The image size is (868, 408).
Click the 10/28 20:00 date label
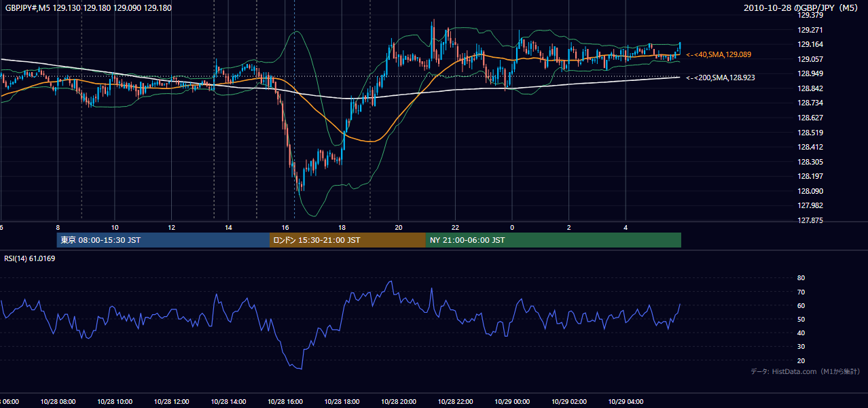399,401
